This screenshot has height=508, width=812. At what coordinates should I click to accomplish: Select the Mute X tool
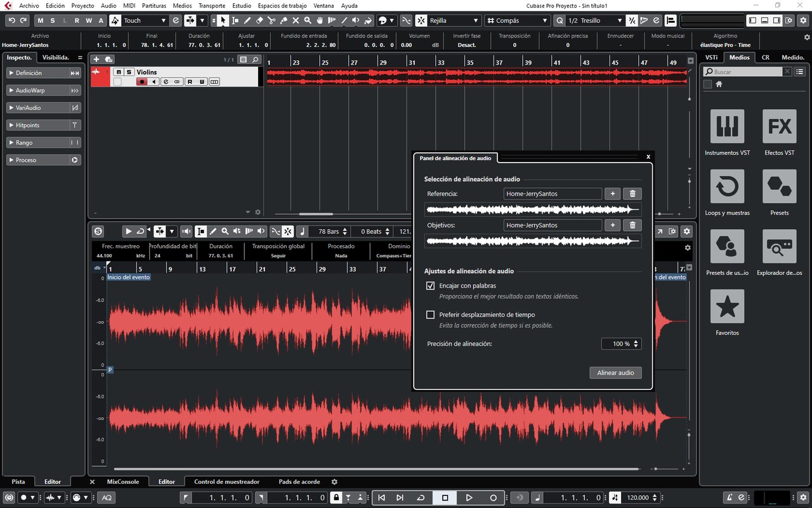[x=296, y=20]
